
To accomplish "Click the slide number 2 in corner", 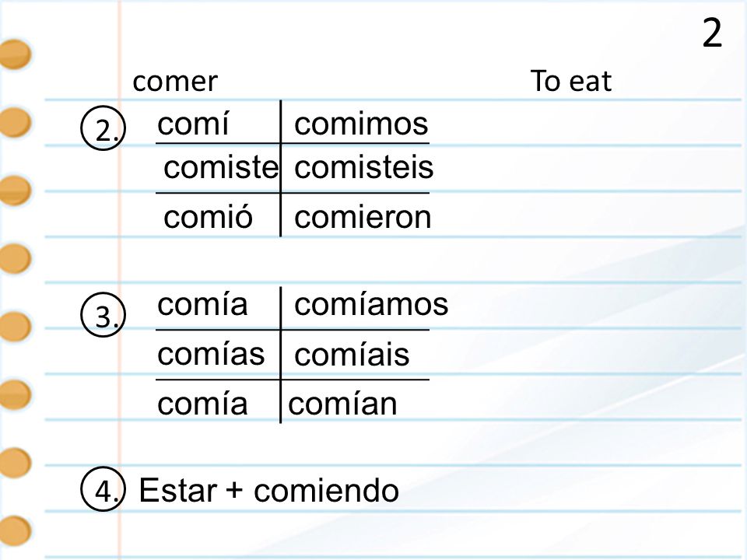I will 712,33.
